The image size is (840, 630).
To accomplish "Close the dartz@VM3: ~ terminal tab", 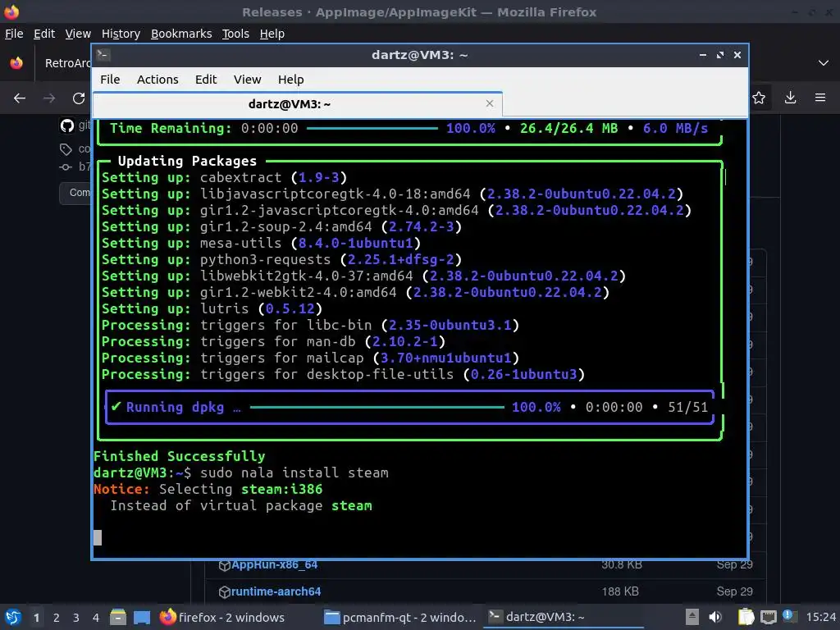I will pyautogui.click(x=489, y=103).
